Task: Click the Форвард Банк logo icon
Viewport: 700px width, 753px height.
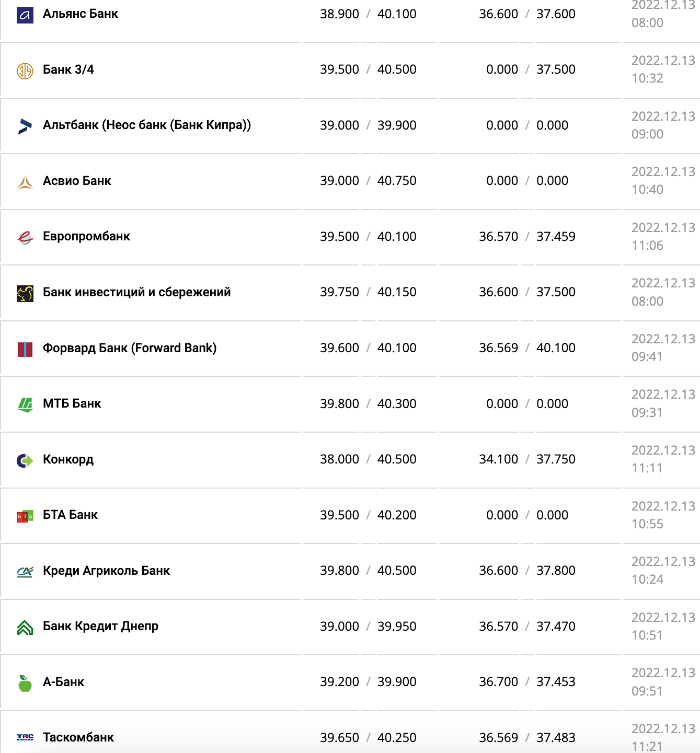Action: pos(25,349)
